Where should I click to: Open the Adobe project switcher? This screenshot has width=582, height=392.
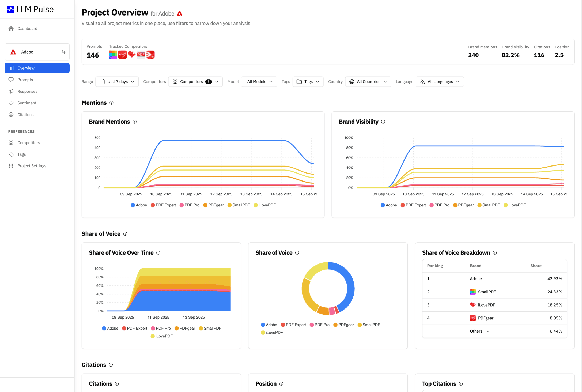pyautogui.click(x=37, y=52)
